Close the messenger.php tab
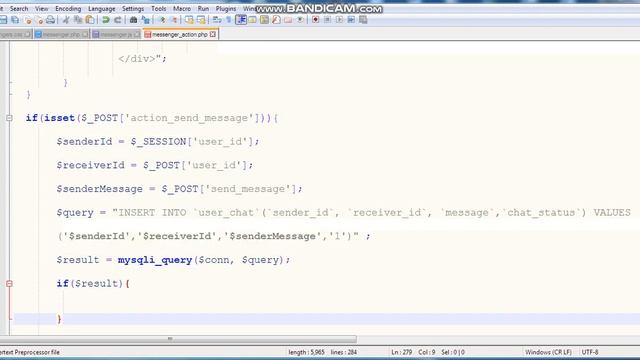Viewport: 640px width, 360px height. (85, 35)
